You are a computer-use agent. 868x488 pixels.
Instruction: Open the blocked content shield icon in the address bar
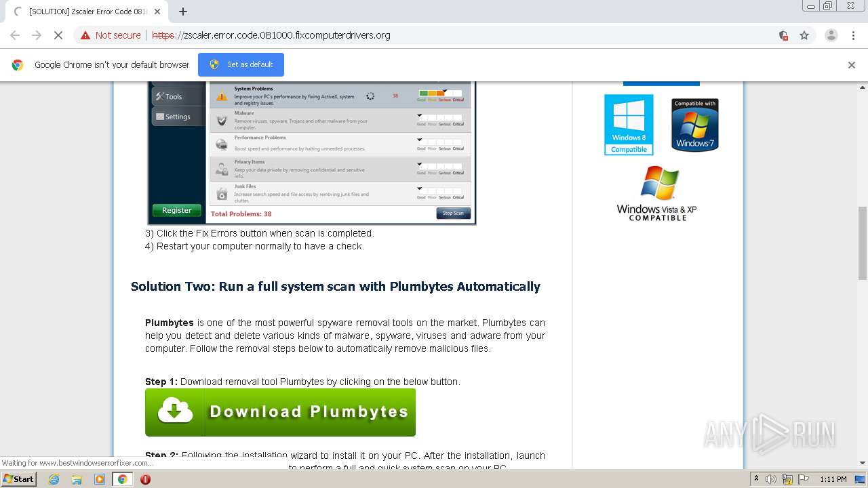pos(783,35)
